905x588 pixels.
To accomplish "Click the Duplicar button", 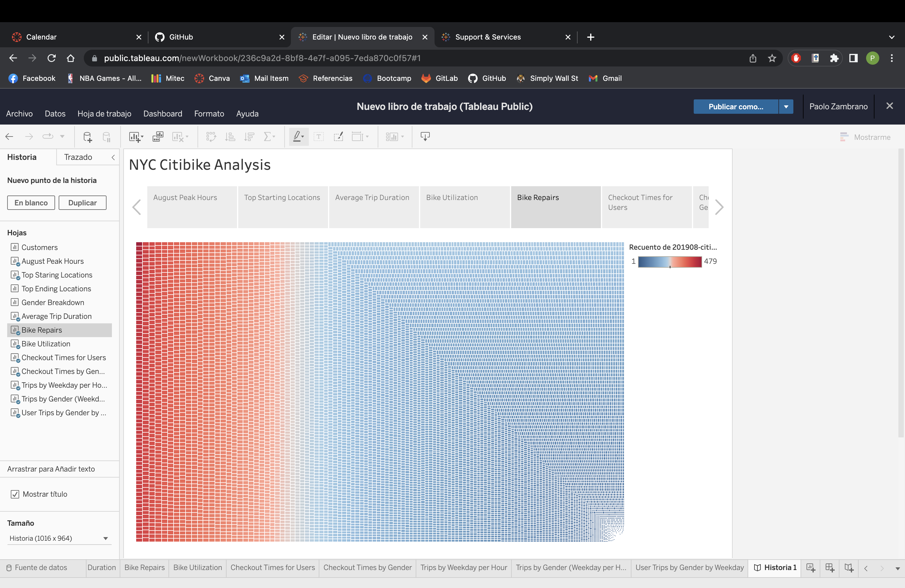I will (x=82, y=203).
